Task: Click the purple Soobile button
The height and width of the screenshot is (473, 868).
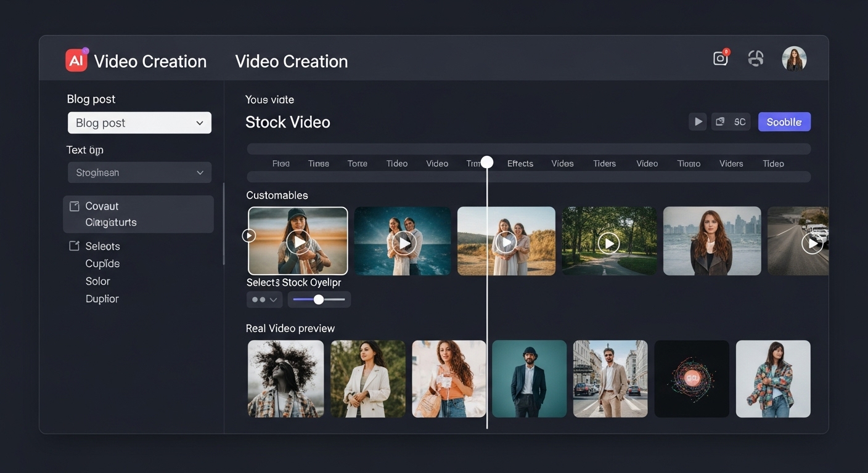Action: click(x=784, y=122)
